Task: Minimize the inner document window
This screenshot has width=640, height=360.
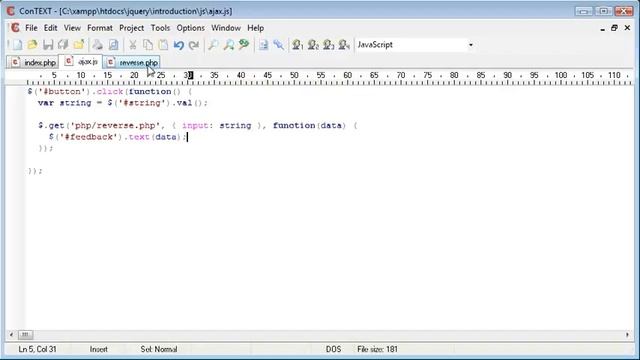Action: 602,28
